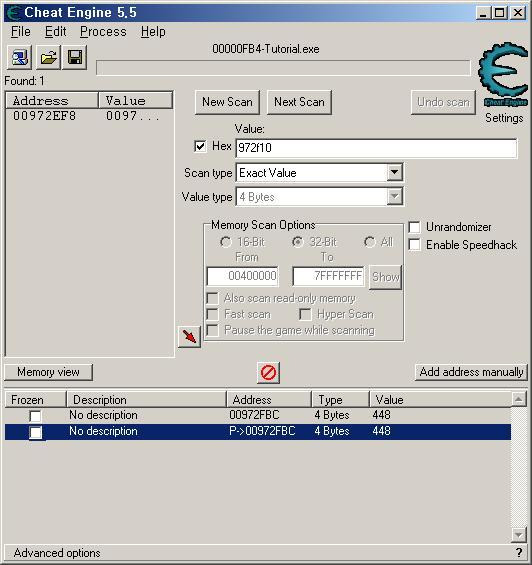The width and height of the screenshot is (532, 565).
Task: Click the scan progress bar
Action: tap(283, 68)
